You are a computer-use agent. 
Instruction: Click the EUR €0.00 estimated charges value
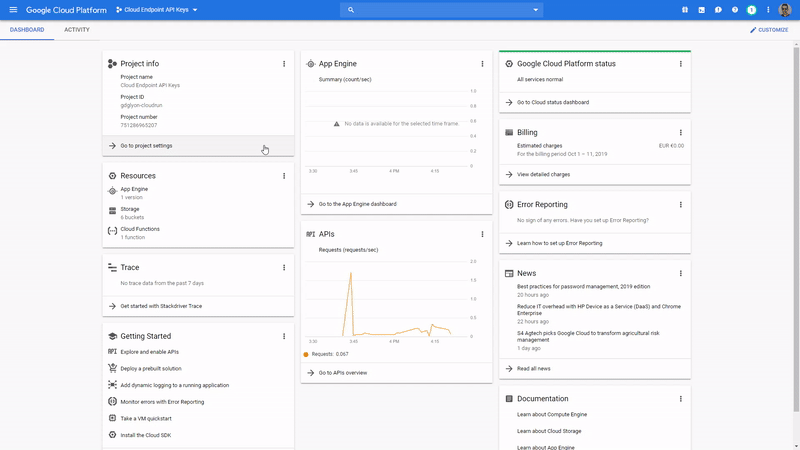(671, 146)
